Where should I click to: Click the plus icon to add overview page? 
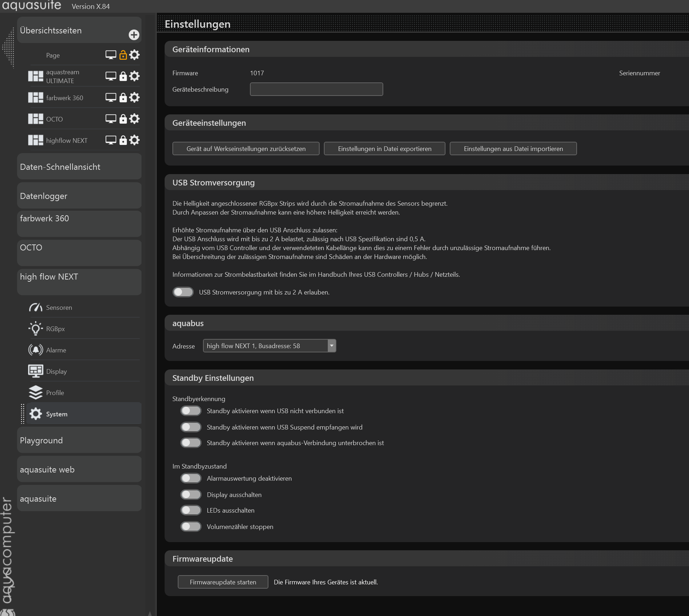(134, 35)
